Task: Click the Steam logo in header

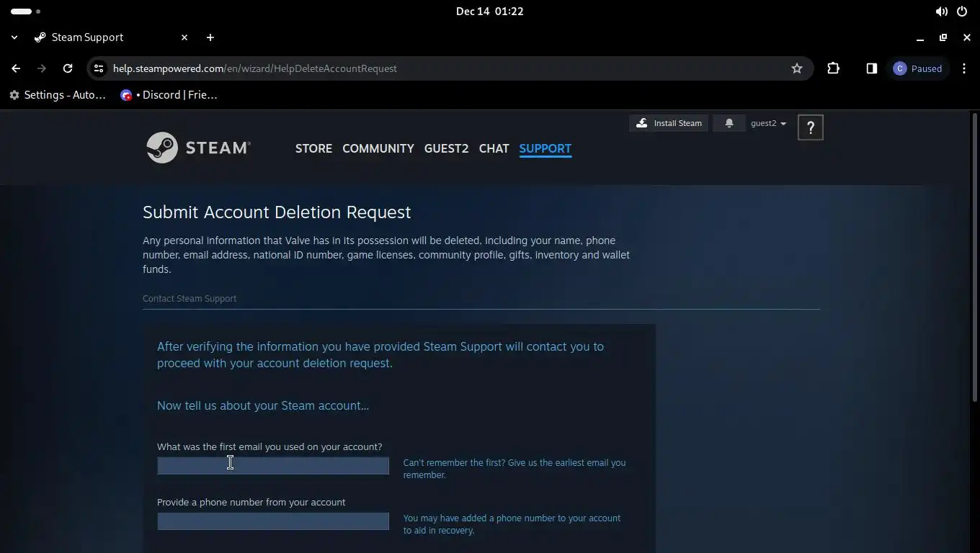Action: 198,148
